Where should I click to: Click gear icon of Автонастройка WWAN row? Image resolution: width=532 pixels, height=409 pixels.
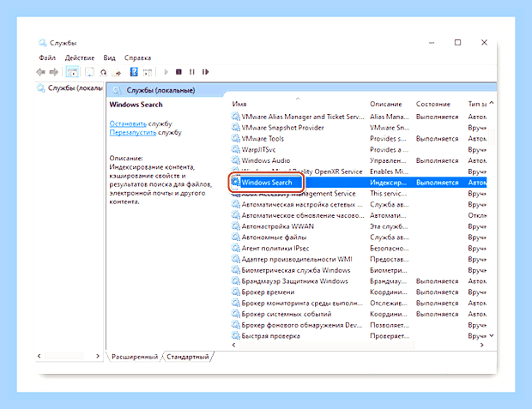[x=235, y=226]
